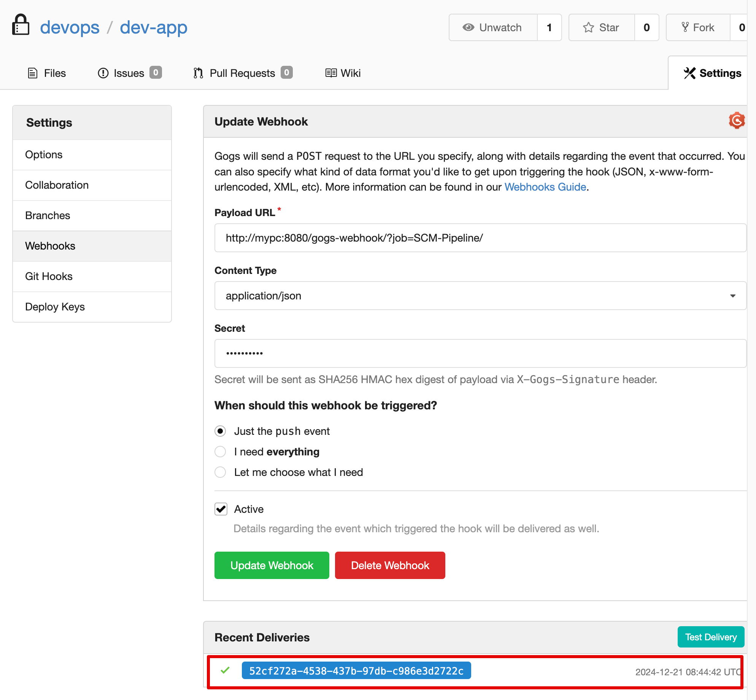Screen dimensions: 756x700
Task: Click the stars count 0
Action: point(646,27)
